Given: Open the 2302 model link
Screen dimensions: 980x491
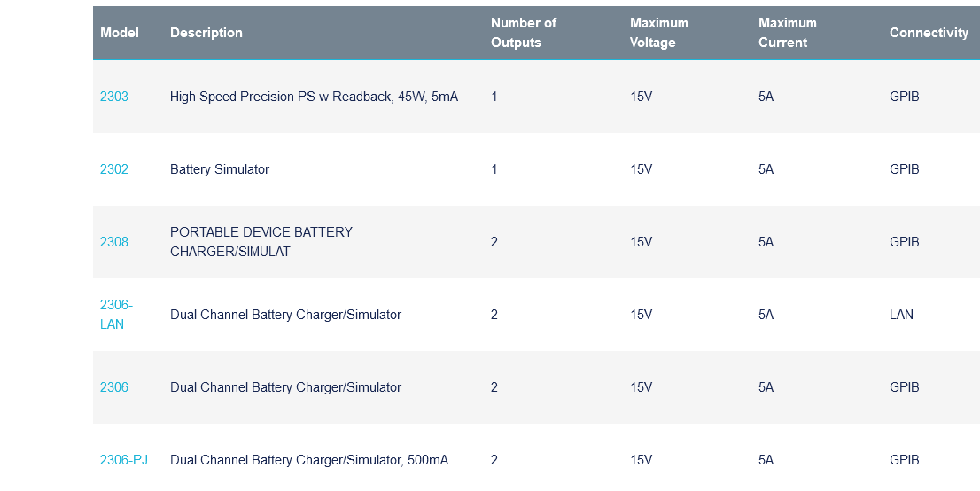Looking at the screenshot, I should click(113, 169).
